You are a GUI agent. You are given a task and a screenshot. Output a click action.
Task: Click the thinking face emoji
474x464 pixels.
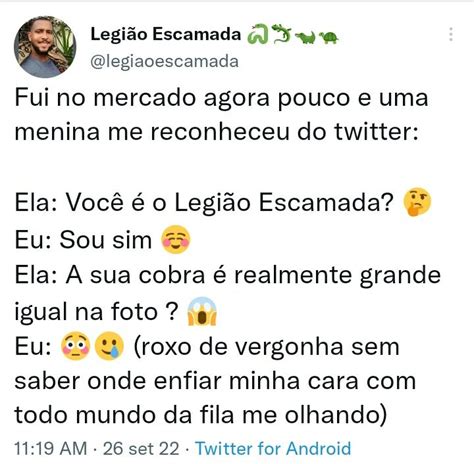[x=417, y=202]
